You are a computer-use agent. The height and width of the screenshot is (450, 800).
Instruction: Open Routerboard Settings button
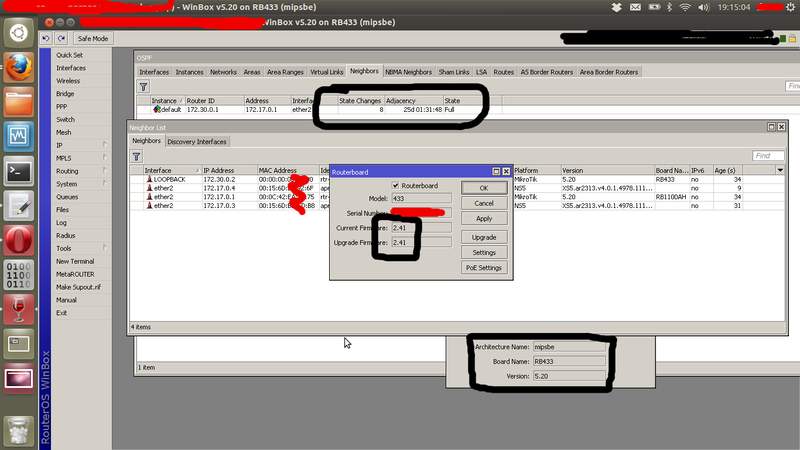tap(484, 253)
